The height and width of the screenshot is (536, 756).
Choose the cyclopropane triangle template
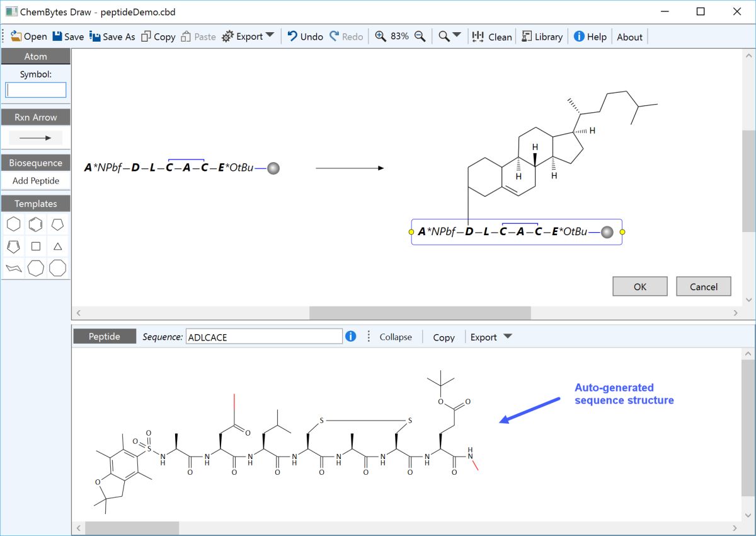coord(57,246)
